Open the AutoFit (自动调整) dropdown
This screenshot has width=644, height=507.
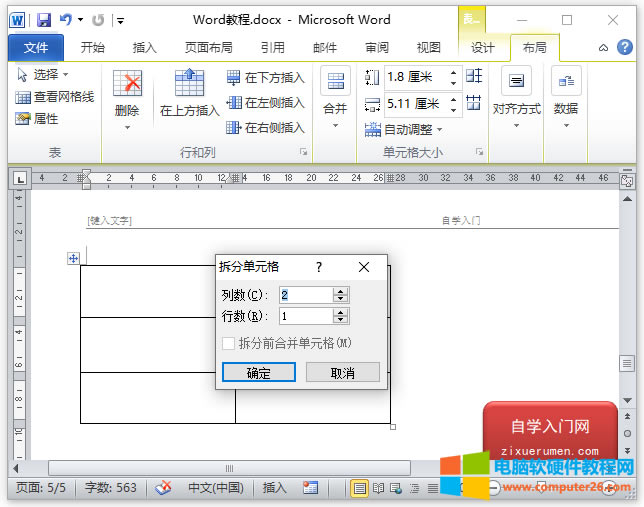point(412,129)
